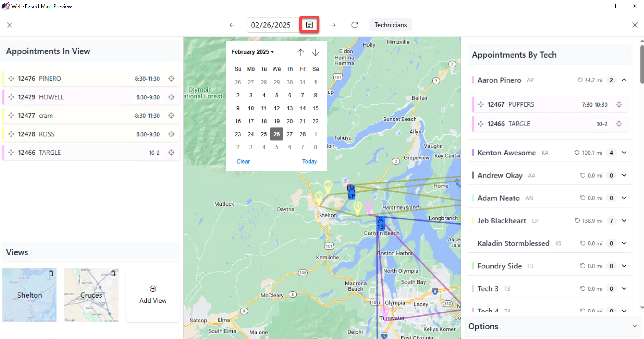Click the Technicians button
This screenshot has width=644, height=339.
390,25
